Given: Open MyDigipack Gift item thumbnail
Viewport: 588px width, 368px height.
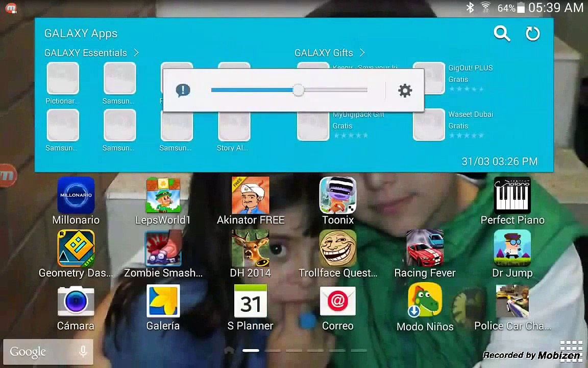Looking at the screenshot, I should 313,126.
